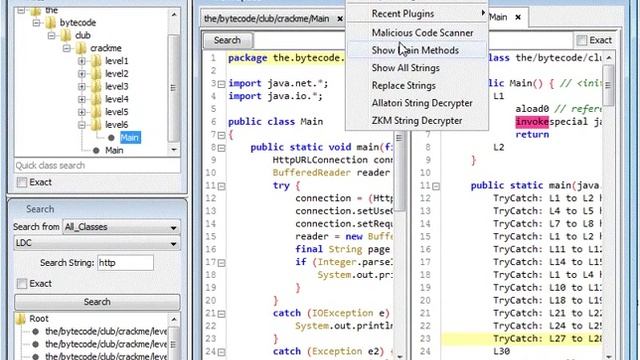Select the highlighted Main class under level6
640x360 pixels.
tap(130, 138)
